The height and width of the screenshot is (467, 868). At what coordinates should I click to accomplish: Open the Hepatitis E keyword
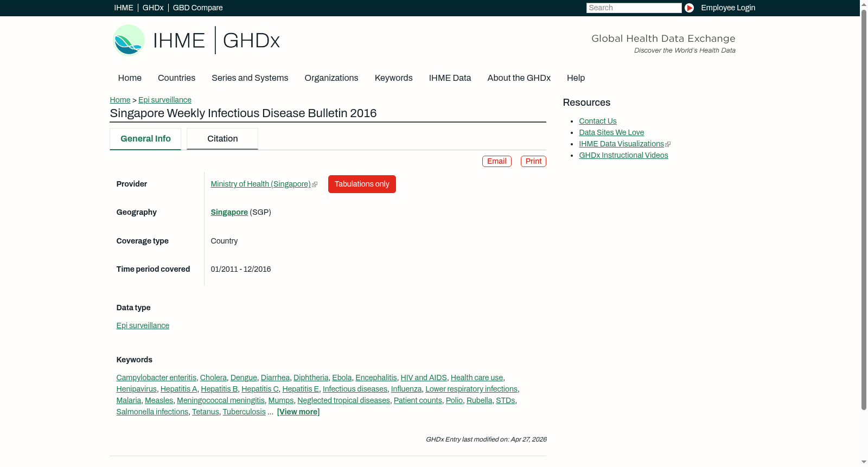pos(301,389)
